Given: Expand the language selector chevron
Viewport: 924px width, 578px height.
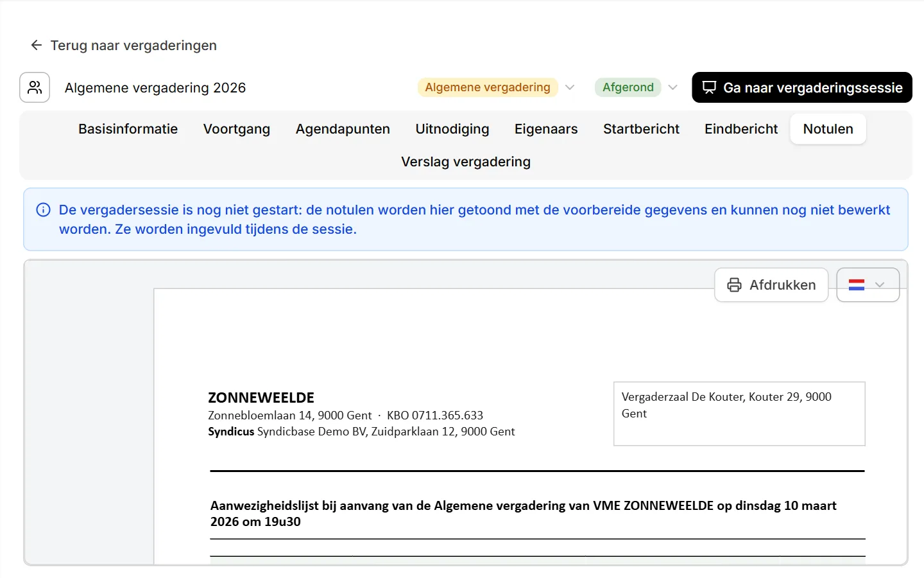Looking at the screenshot, I should coord(880,285).
